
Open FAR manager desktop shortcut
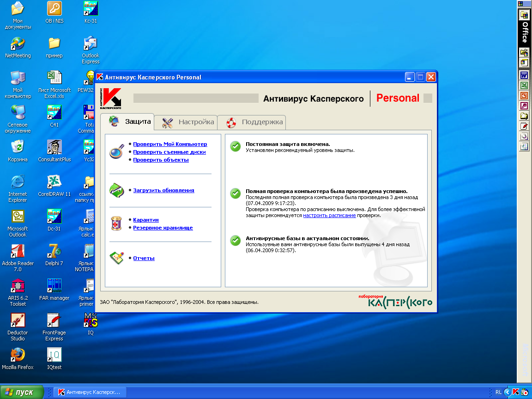coord(54,290)
